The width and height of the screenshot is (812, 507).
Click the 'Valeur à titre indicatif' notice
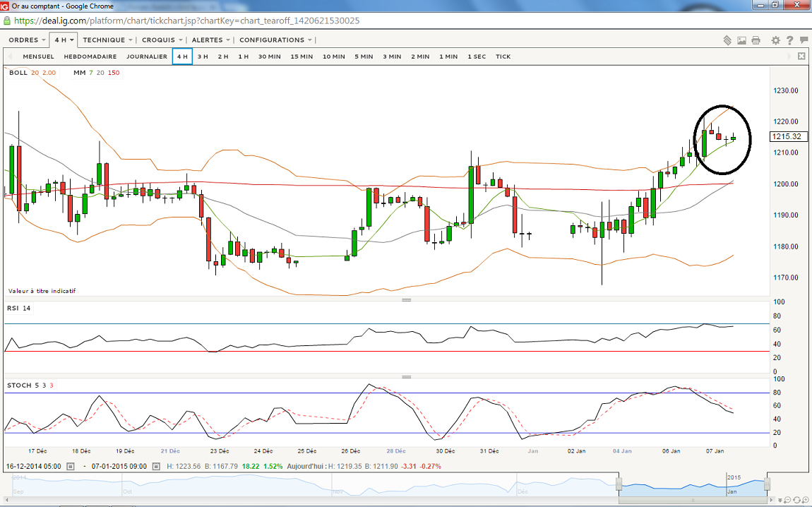tap(42, 291)
